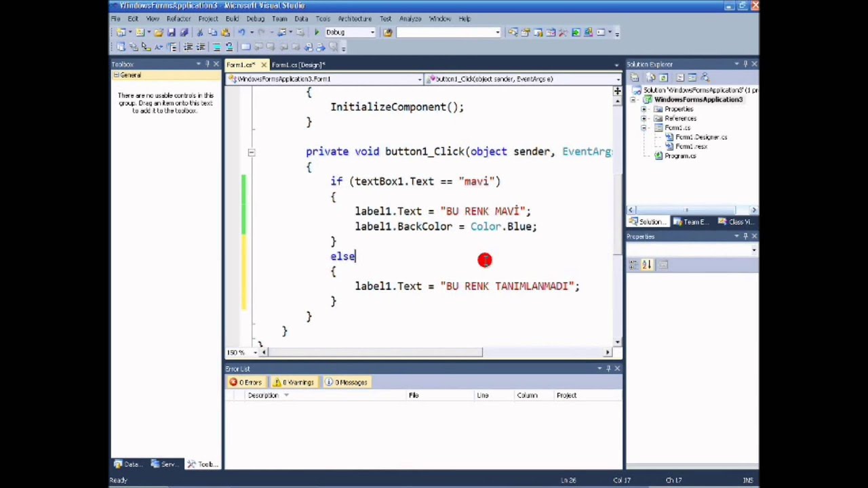The height and width of the screenshot is (488, 868).
Task: Toggle auto-hide pin on Toolbox panel
Action: point(208,64)
